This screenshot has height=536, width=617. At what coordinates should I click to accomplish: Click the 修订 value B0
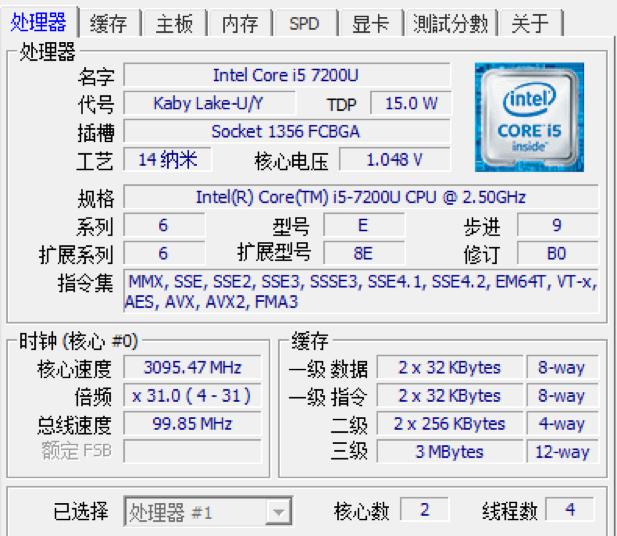557,253
